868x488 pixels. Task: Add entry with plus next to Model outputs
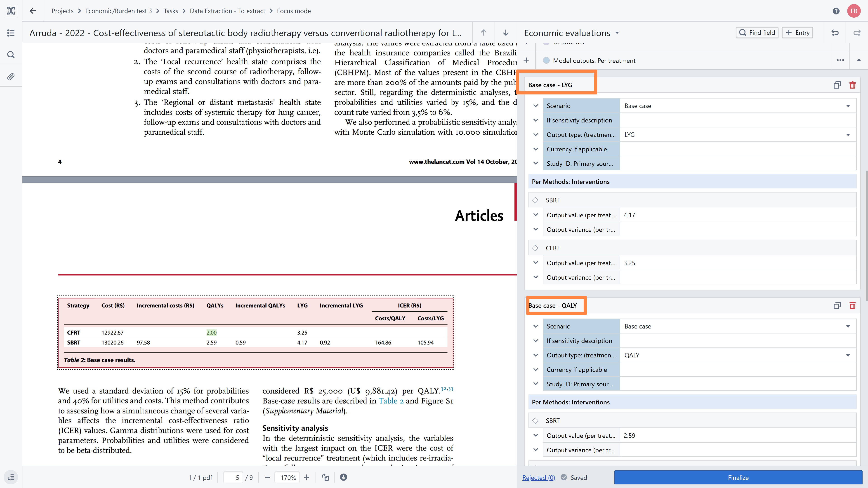[526, 60]
